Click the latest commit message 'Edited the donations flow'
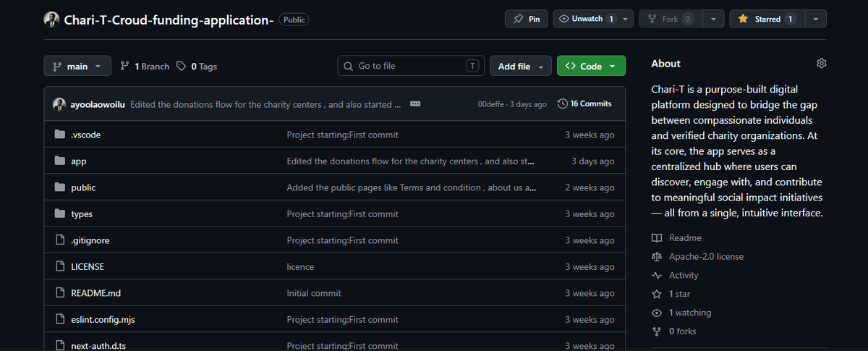Screen dimensions: 868x351 coord(265,104)
